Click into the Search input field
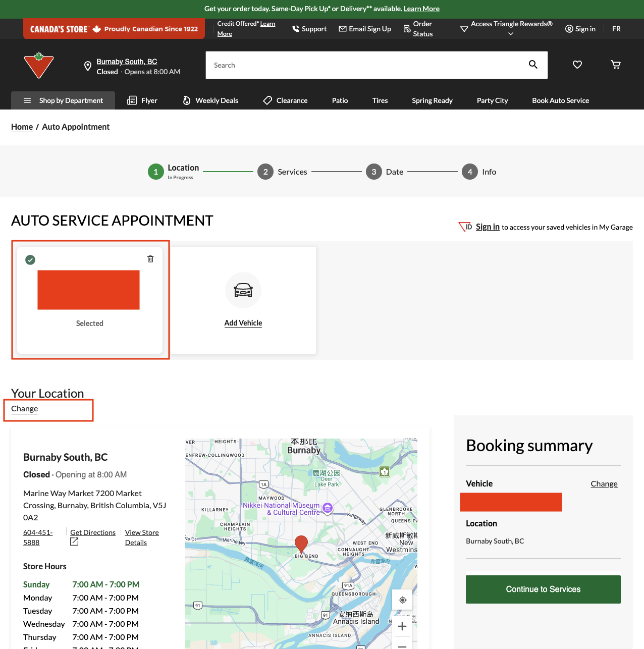 point(363,65)
